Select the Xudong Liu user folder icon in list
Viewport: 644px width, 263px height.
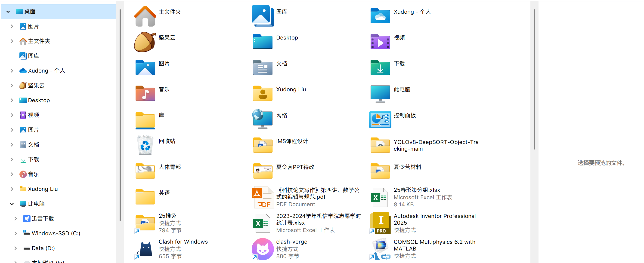point(263,93)
